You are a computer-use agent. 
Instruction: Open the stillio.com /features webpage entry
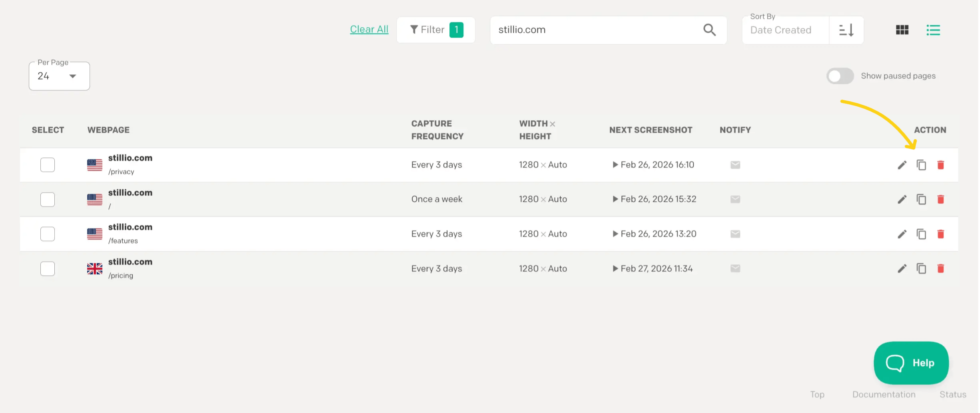[130, 233]
